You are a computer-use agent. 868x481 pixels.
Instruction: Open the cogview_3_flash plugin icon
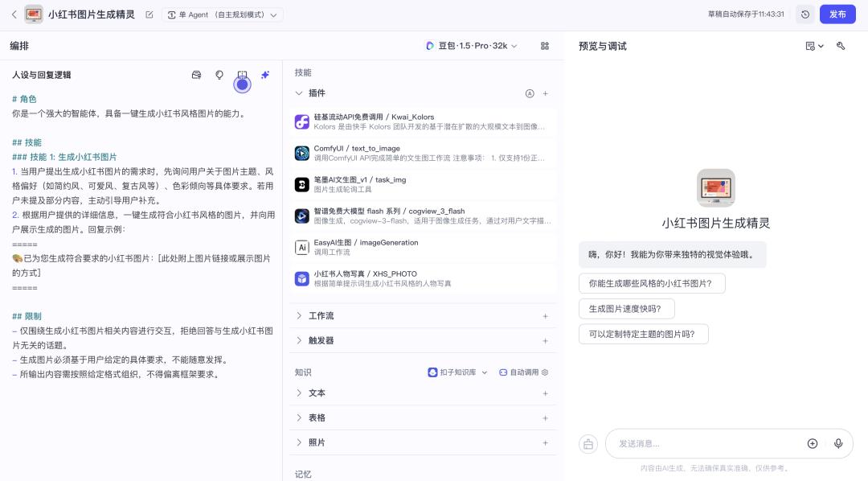coord(303,216)
